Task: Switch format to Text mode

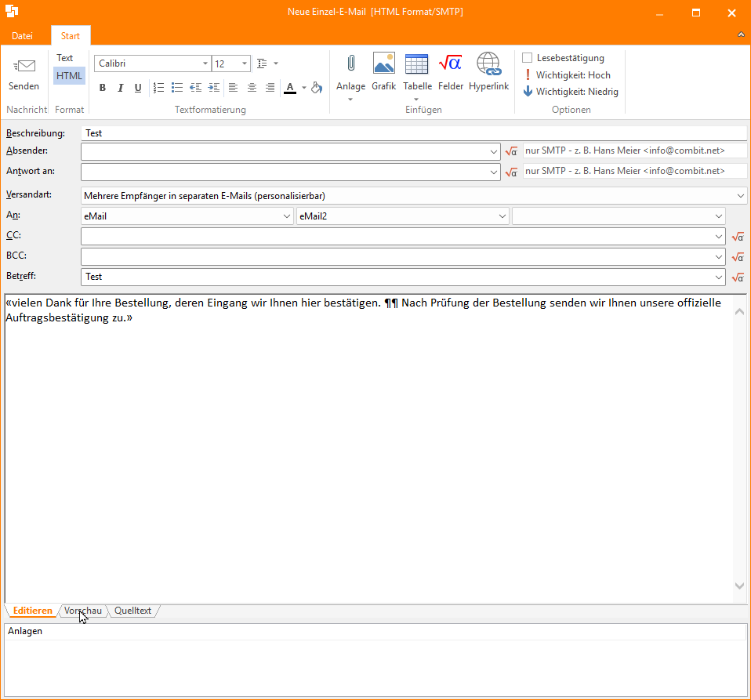Action: [65, 58]
